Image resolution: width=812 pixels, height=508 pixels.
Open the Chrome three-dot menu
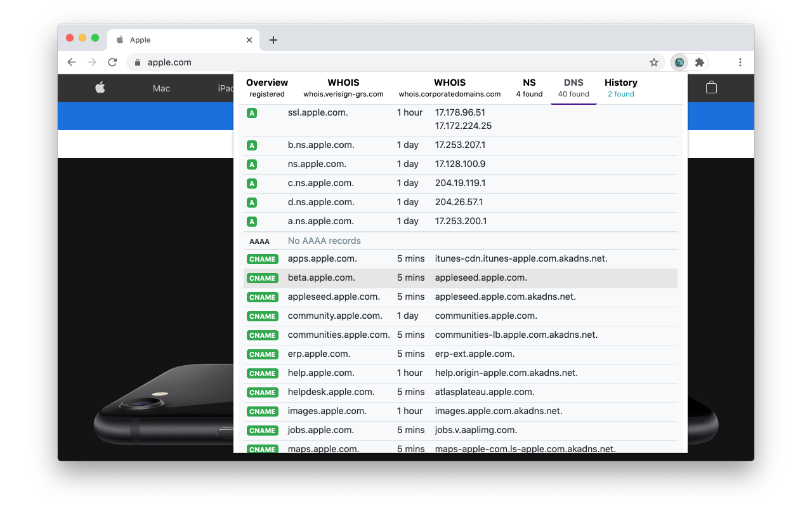pyautogui.click(x=740, y=62)
